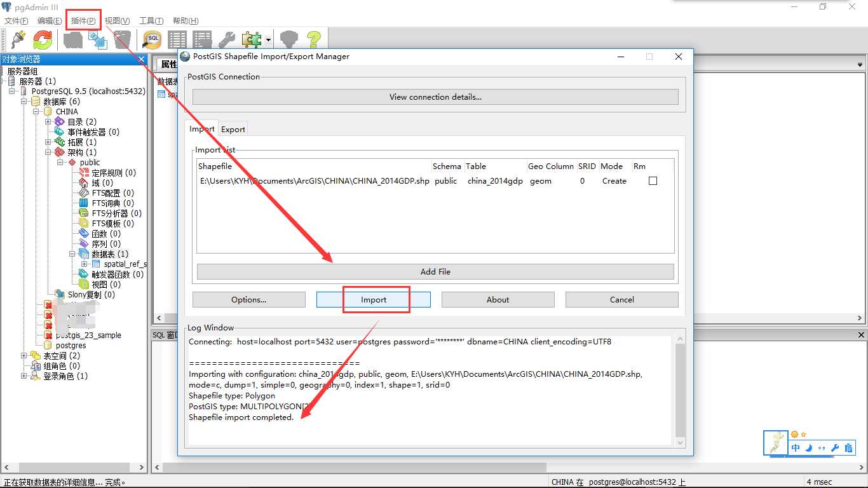Select the 拓展 (1) extensions node

[x=82, y=142]
